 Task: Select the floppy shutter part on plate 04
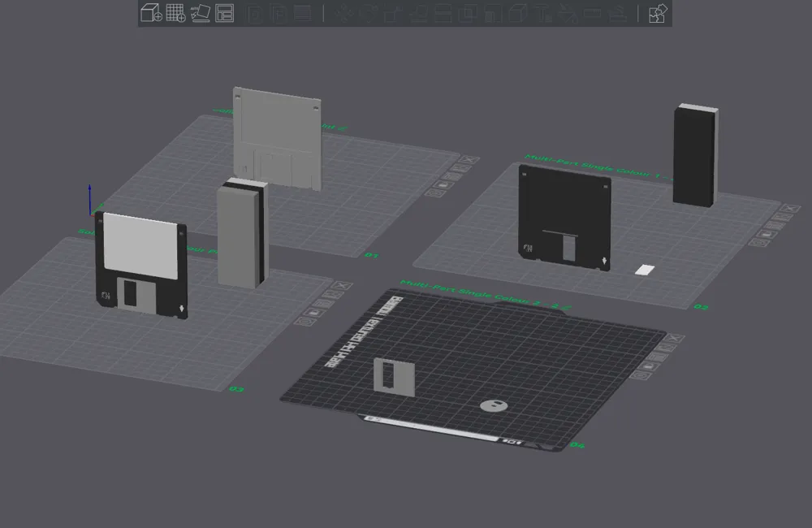click(x=395, y=376)
